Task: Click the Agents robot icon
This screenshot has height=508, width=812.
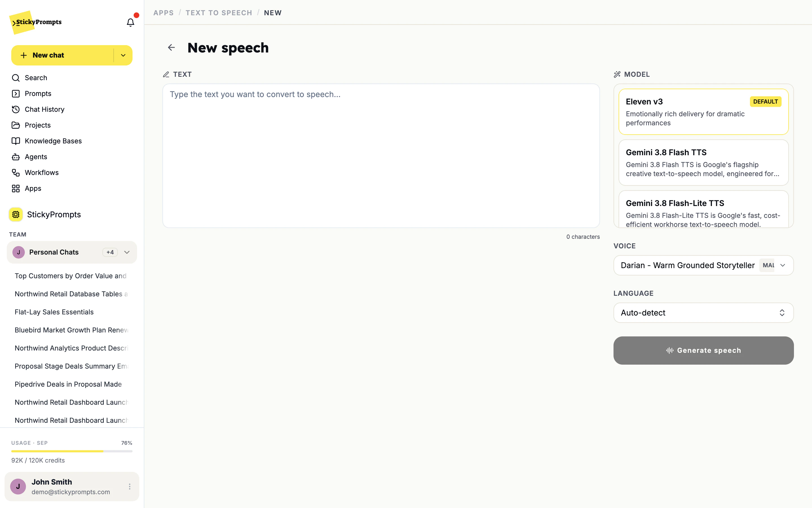Action: [16, 157]
